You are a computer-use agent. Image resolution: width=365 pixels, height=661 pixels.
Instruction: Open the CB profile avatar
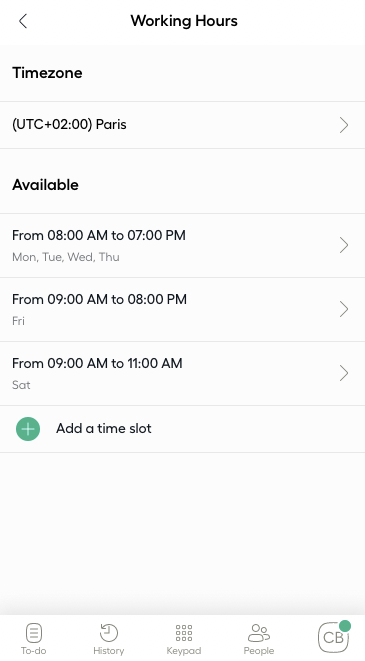(x=333, y=637)
